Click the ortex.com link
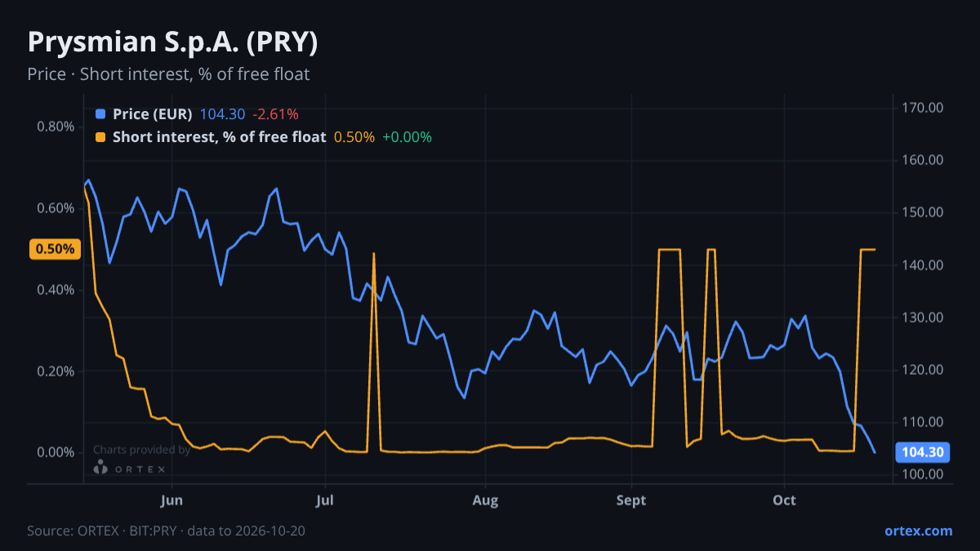980x551 pixels. [x=918, y=531]
